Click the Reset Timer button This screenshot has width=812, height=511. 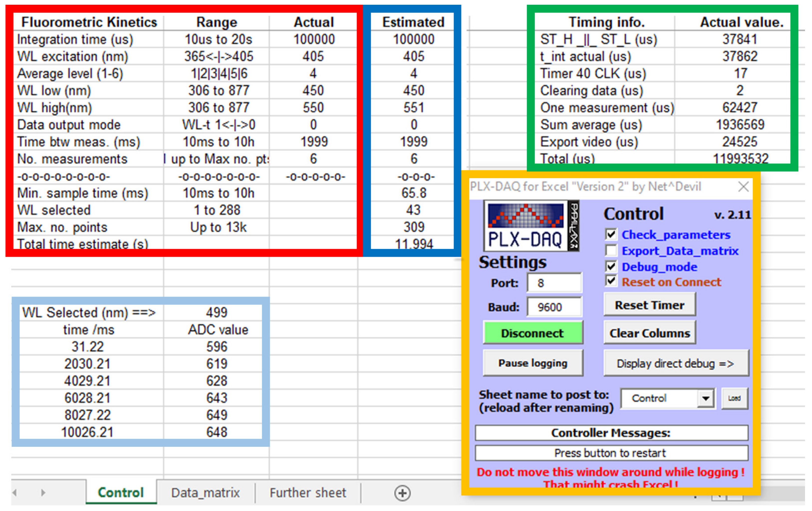(649, 305)
